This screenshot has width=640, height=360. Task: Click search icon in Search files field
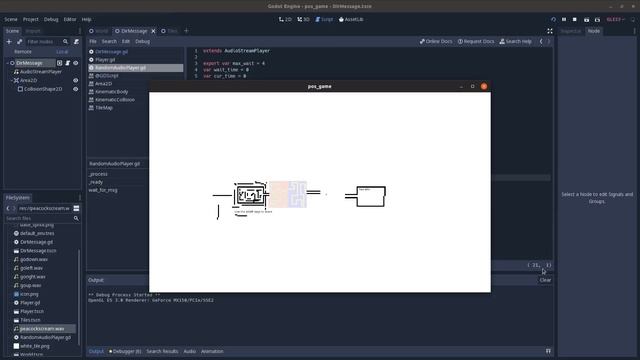click(x=76, y=218)
